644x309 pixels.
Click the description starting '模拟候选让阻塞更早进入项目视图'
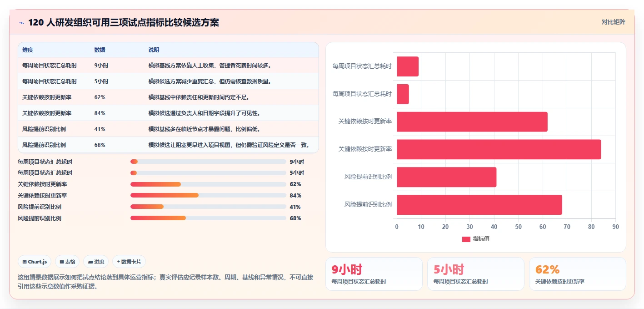tap(230, 145)
